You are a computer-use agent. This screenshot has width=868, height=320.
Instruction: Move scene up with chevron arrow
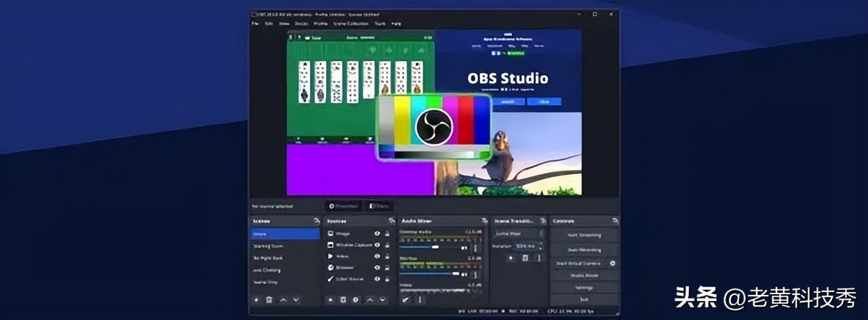[283, 300]
